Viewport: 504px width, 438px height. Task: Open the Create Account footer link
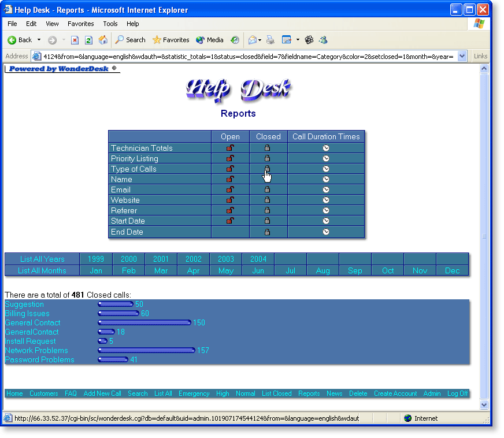395,394
